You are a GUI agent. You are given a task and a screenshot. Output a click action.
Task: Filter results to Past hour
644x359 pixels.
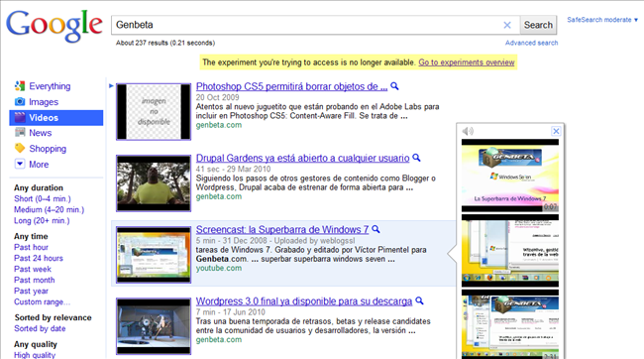[31, 247]
